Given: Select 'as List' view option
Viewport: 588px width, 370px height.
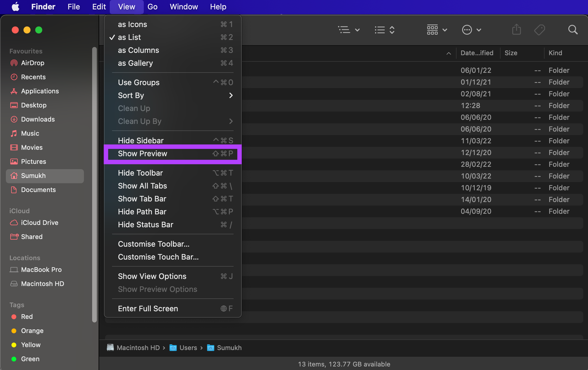Looking at the screenshot, I should (x=129, y=37).
